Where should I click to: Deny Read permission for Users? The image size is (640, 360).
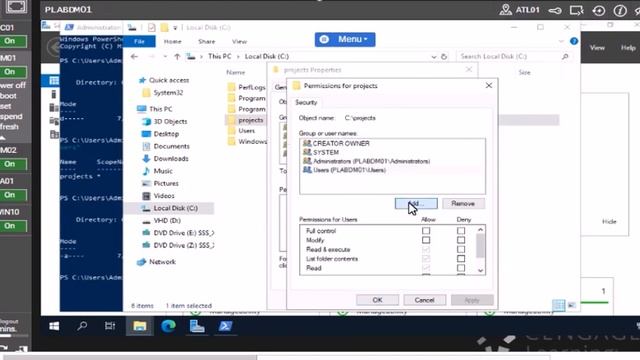coord(461,268)
